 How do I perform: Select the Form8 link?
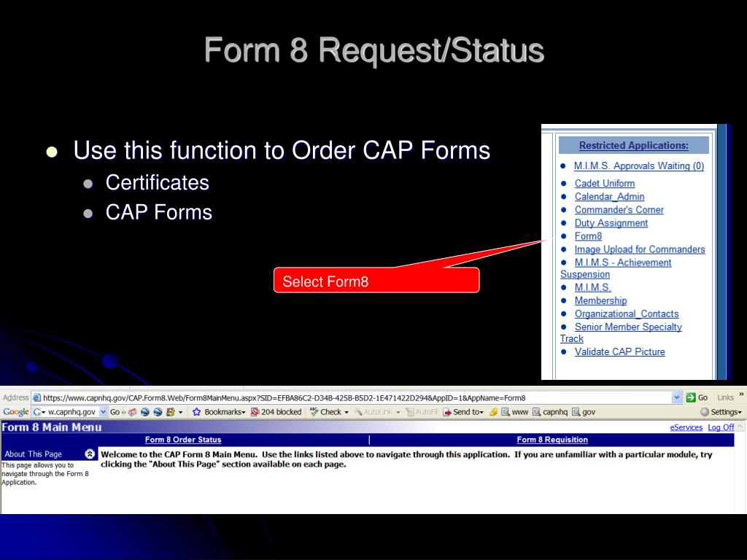(588, 236)
